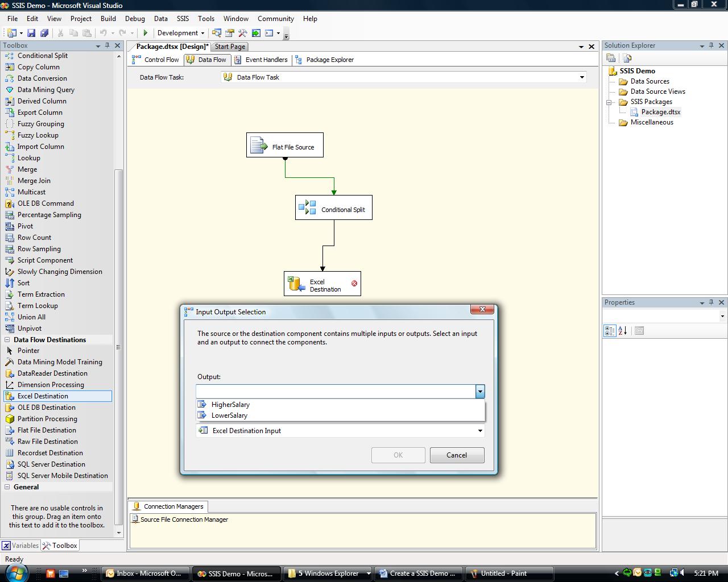Viewport: 728px width, 582px height.
Task: Click the Categorized button in Properties panel
Action: (610, 331)
